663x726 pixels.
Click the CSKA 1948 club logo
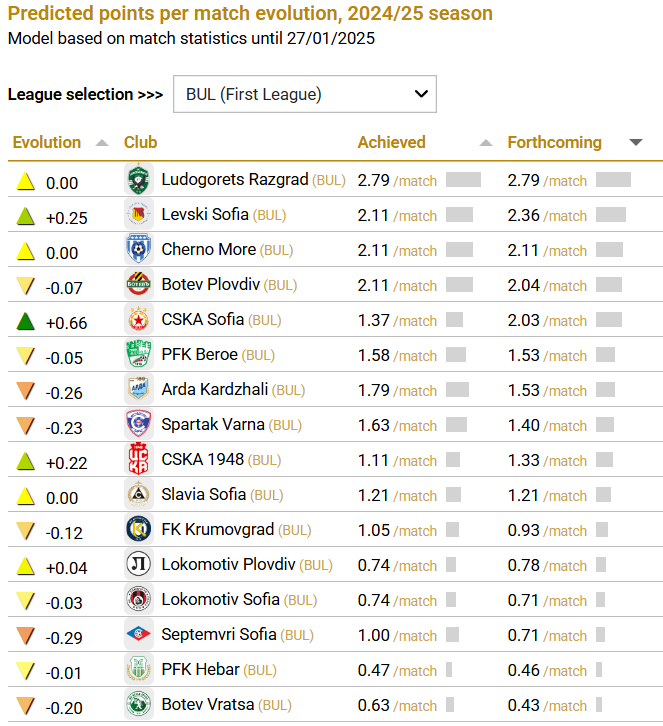click(138, 460)
